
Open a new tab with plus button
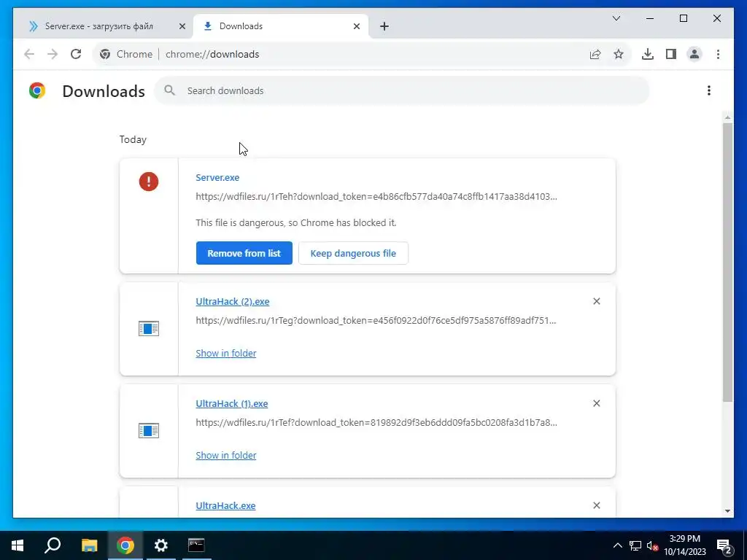pyautogui.click(x=384, y=26)
